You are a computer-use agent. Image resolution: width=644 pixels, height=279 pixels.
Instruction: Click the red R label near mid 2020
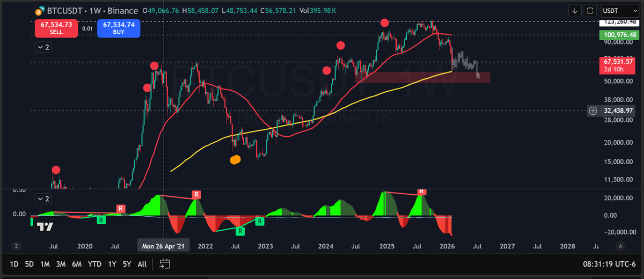(x=121, y=208)
